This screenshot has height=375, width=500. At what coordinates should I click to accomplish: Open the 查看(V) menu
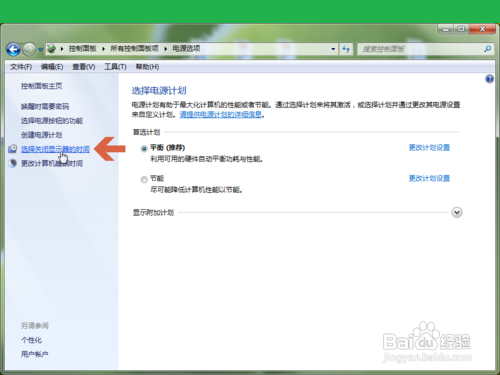point(84,67)
